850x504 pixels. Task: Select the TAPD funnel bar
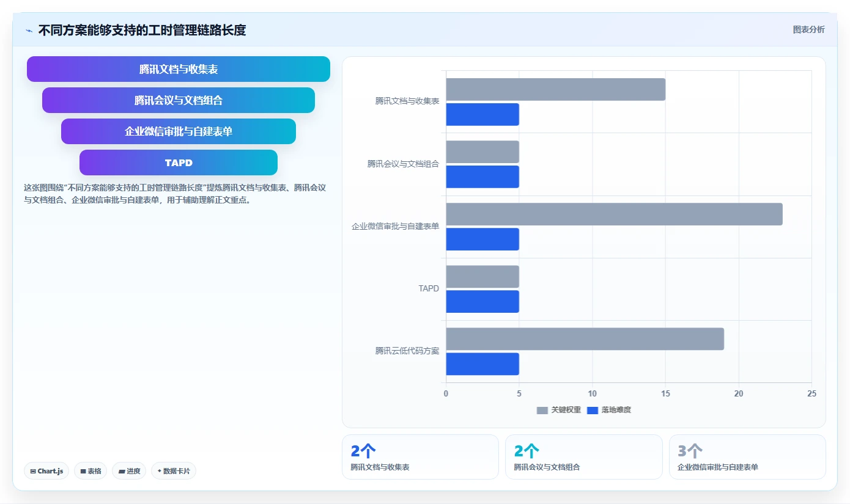pos(179,163)
